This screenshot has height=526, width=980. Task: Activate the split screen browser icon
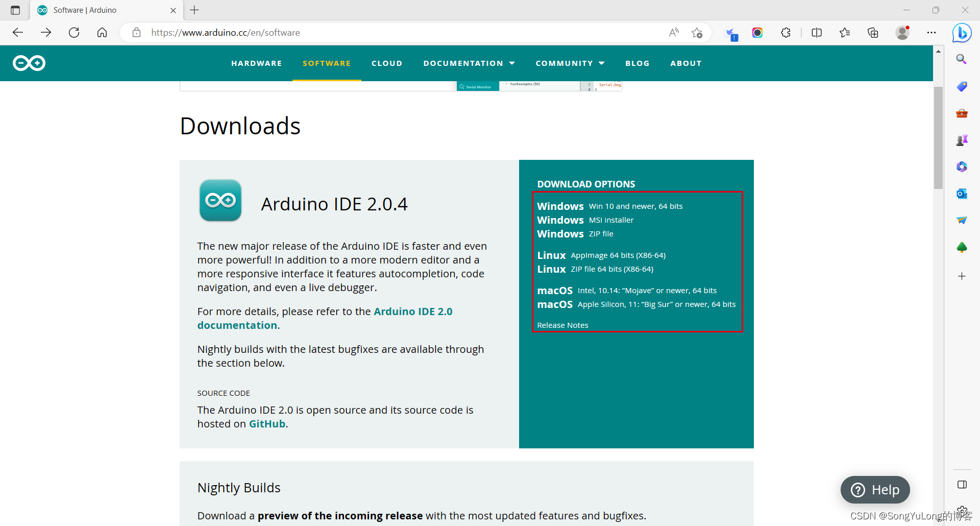[817, 32]
